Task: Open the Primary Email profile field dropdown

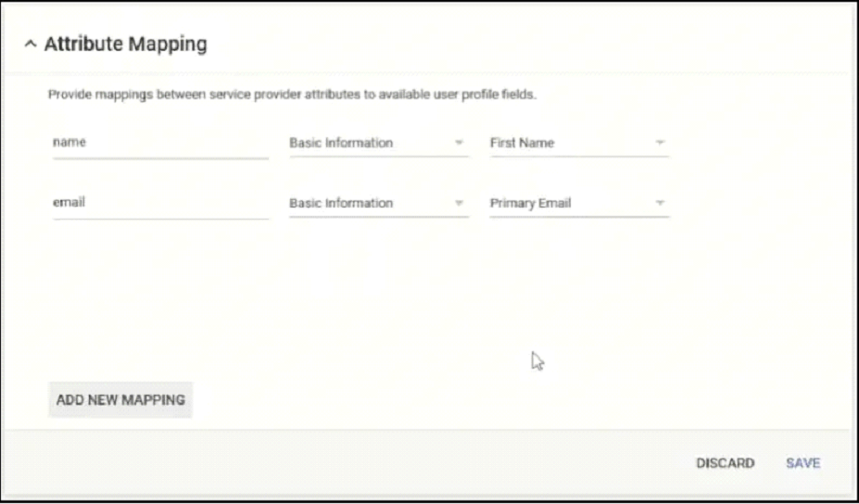Action: 579,204
